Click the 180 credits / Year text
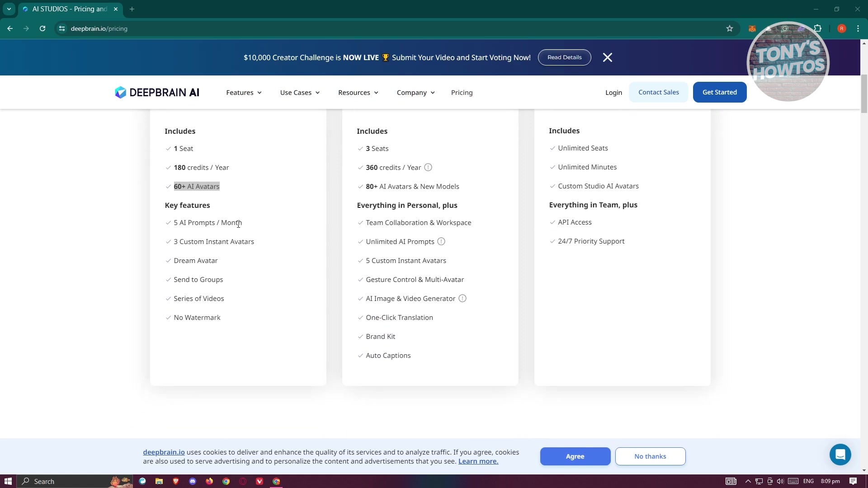This screenshot has width=868, height=488. tap(201, 168)
